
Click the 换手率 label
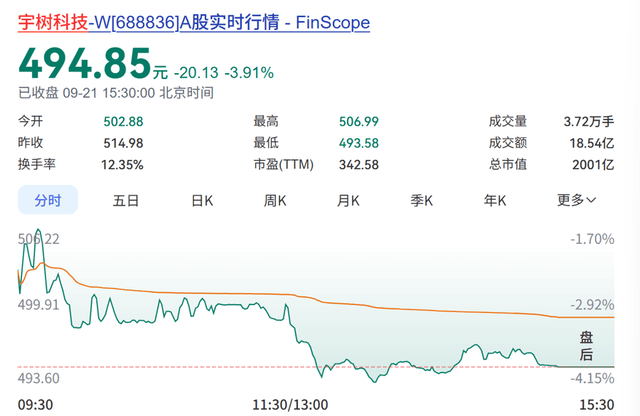click(37, 165)
